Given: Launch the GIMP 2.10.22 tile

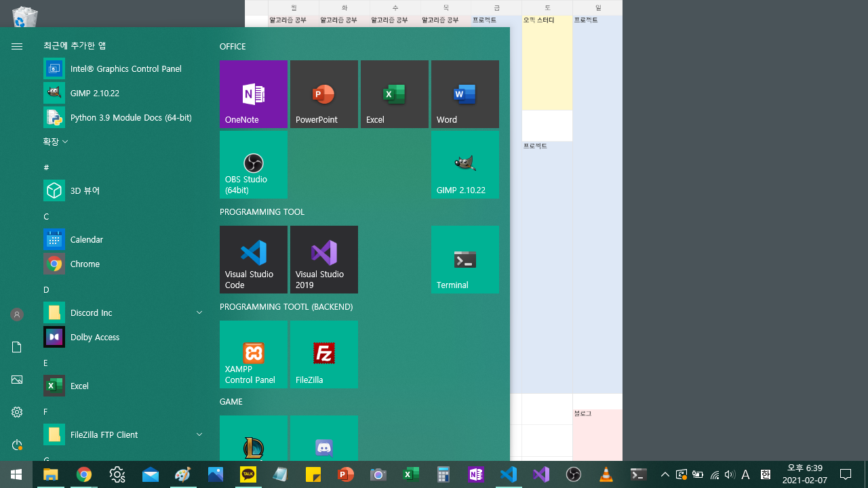Looking at the screenshot, I should [x=465, y=165].
